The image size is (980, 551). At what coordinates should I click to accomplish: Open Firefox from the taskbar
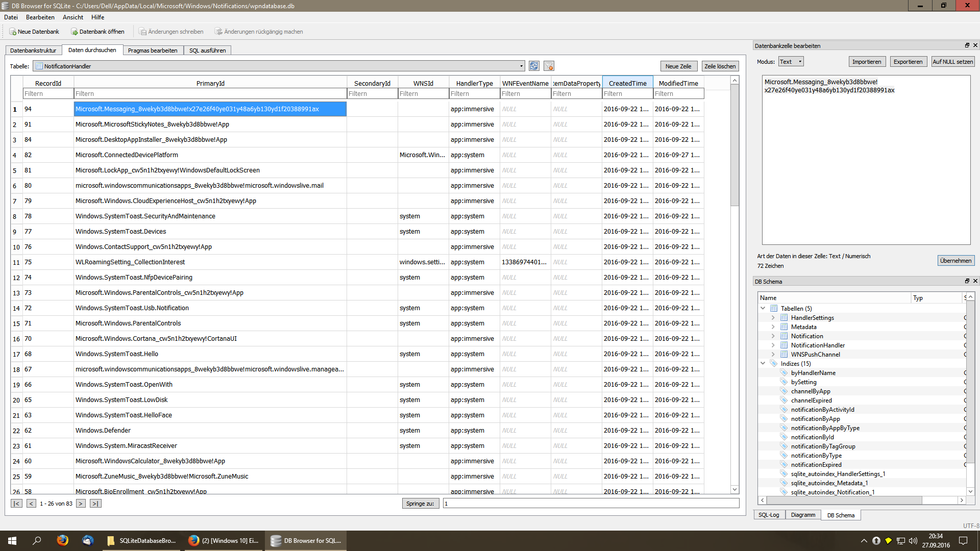[62, 540]
